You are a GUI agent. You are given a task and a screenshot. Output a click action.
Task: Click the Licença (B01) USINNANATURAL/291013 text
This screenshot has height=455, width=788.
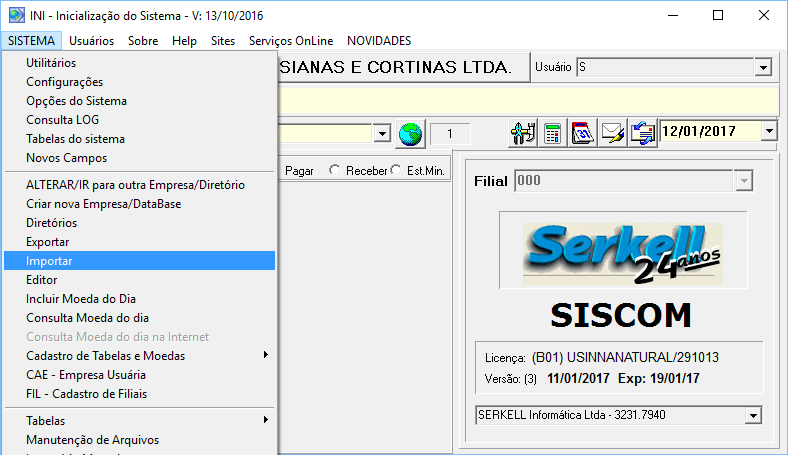[602, 357]
